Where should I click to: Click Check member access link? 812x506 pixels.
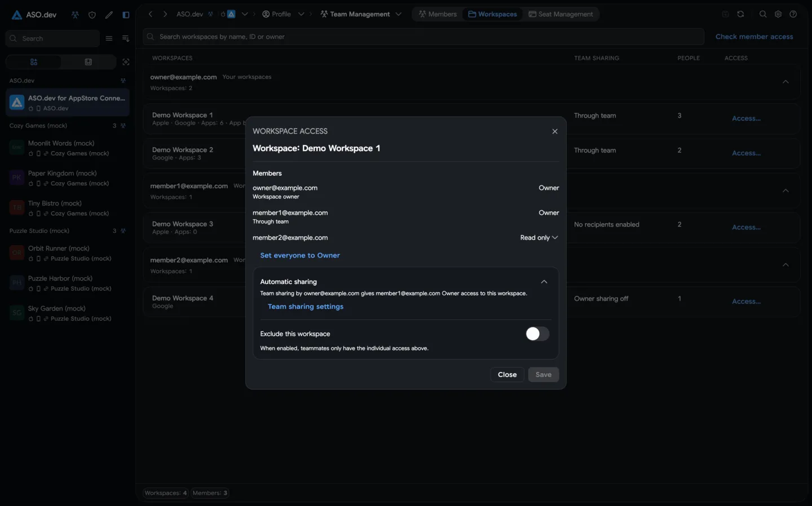[x=754, y=37]
